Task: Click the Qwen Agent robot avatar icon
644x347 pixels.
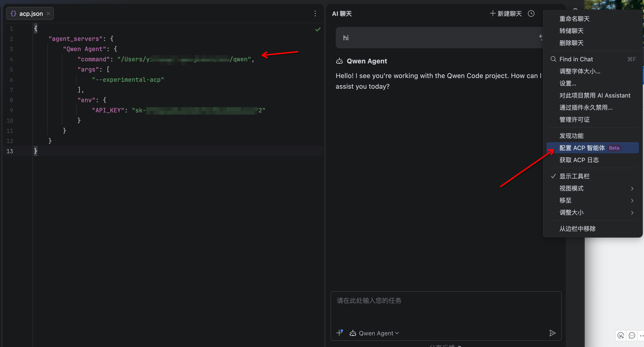Action: click(339, 61)
